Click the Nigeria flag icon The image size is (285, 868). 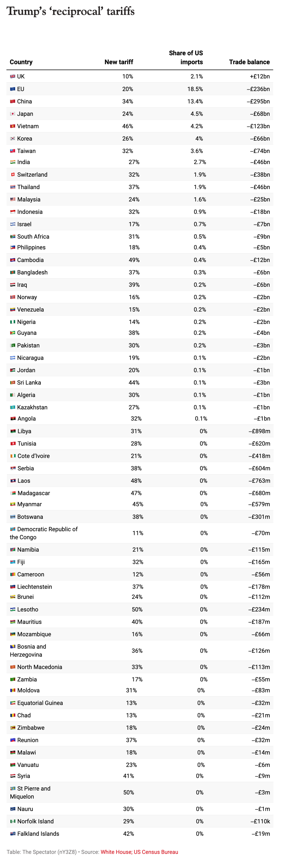click(12, 322)
